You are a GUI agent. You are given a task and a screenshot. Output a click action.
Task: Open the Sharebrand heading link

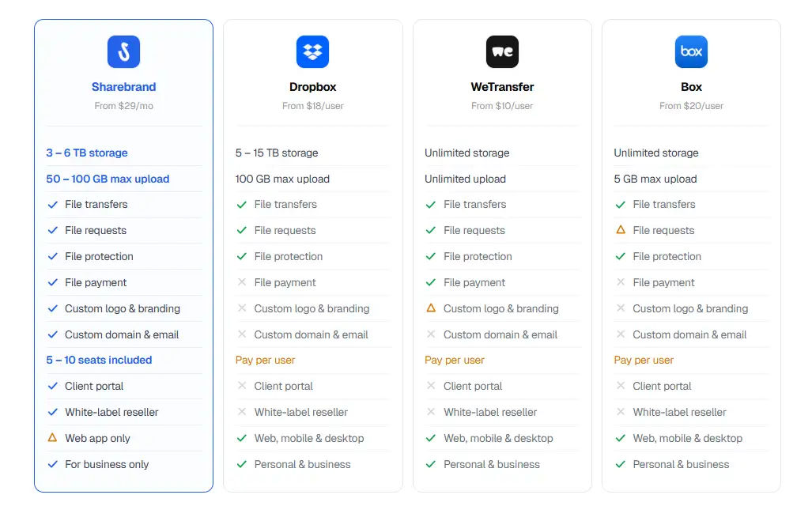123,87
